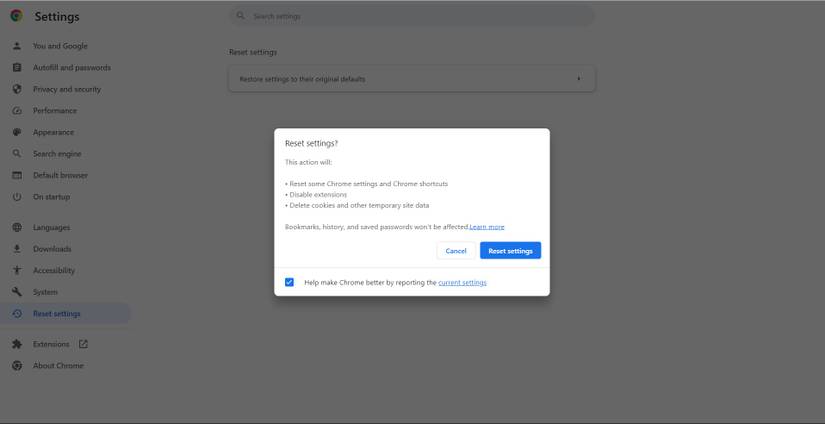Click the Privacy and security shield icon

(x=17, y=89)
